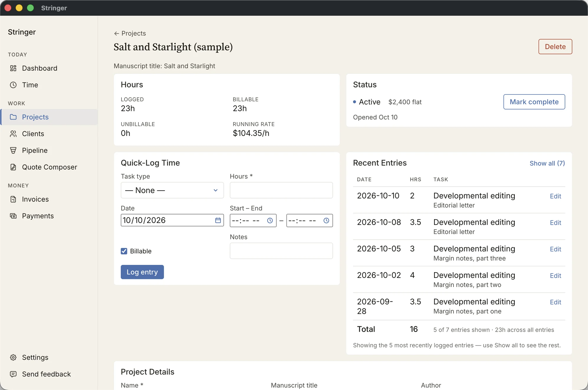Screen dimensions: 588x390
Task: Open the Clients sidebar item
Action: [49, 134]
